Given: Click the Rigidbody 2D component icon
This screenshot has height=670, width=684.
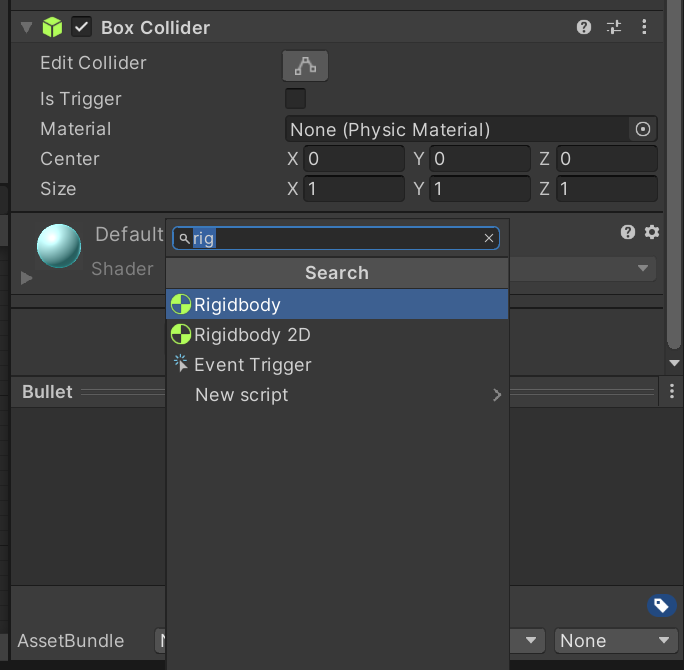Looking at the screenshot, I should click(181, 335).
